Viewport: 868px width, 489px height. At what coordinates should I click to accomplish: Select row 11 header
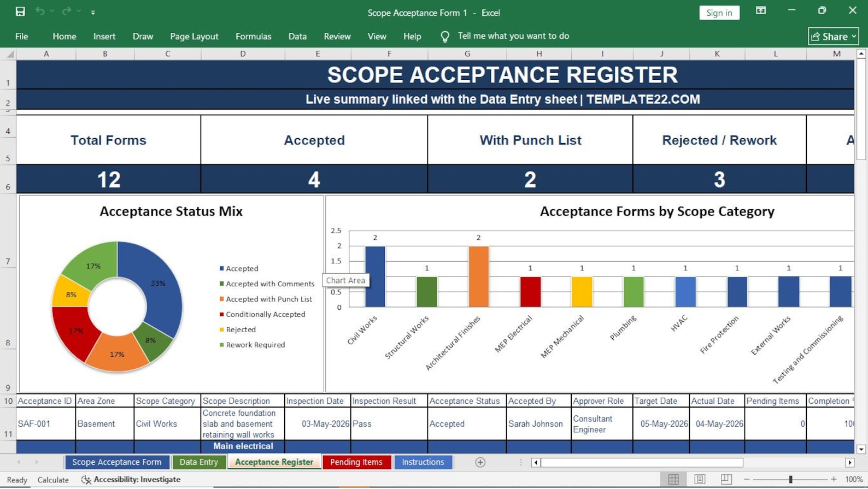[8, 424]
